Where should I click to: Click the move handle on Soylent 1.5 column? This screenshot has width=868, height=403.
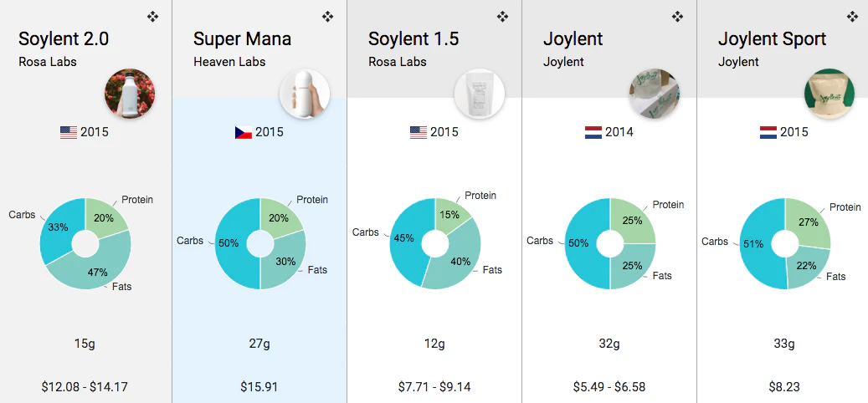pos(502,17)
